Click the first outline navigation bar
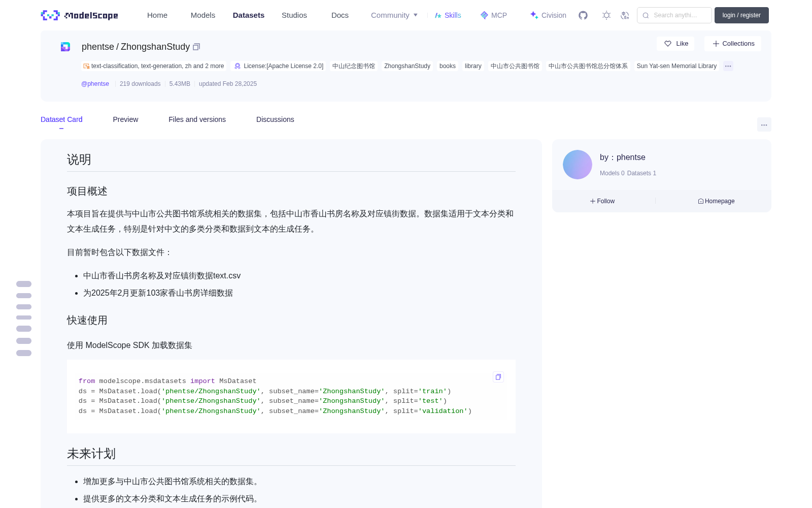The image size is (812, 508). (x=24, y=284)
